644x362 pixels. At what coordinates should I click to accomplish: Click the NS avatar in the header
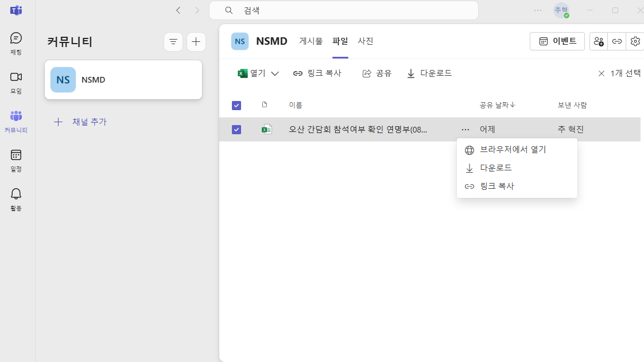(240, 41)
